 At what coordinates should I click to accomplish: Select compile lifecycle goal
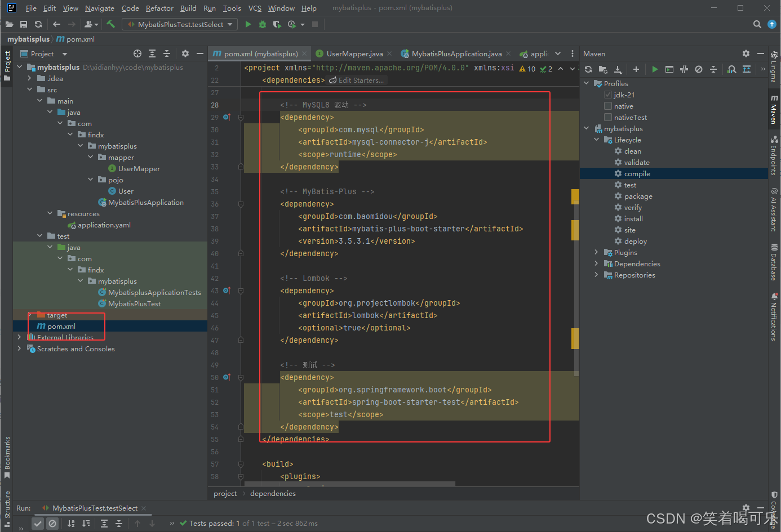637,173
